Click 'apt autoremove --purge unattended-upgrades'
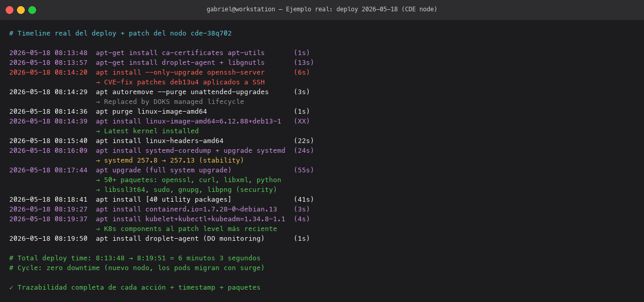This screenshot has width=644, height=302. coord(182,92)
